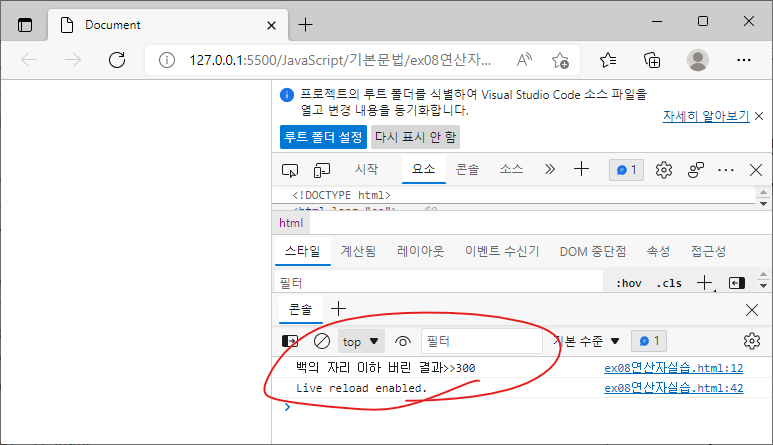Open the top JavaScript context dropdown
This screenshot has width=773, height=445.
(x=360, y=341)
